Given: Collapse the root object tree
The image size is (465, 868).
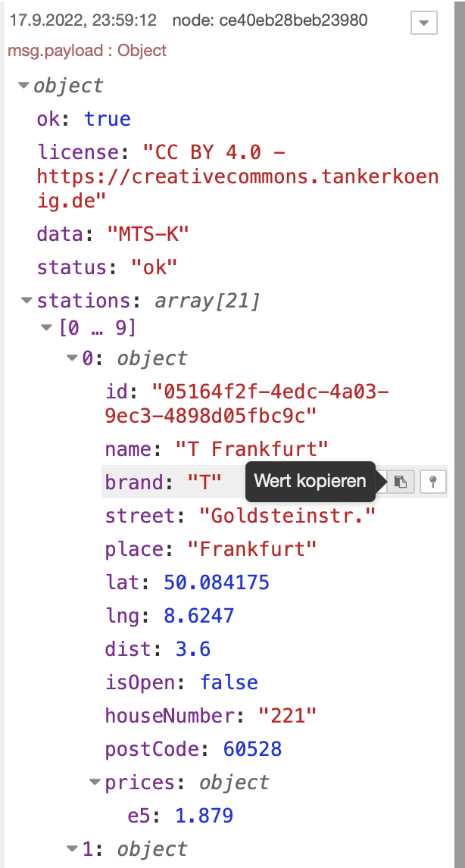Looking at the screenshot, I should click(23, 86).
